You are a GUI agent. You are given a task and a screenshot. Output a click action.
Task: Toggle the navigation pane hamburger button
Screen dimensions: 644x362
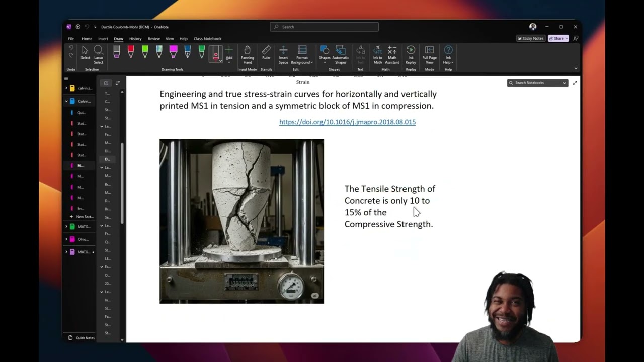tap(66, 79)
